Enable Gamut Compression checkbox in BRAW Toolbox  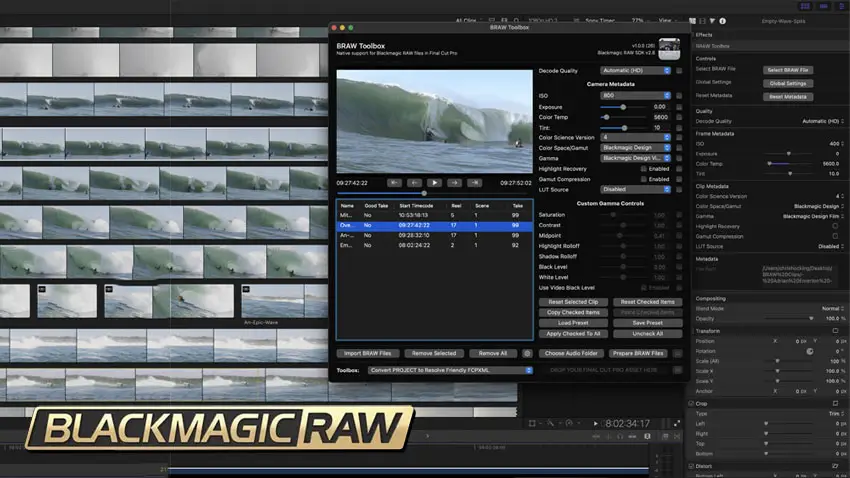(643, 179)
